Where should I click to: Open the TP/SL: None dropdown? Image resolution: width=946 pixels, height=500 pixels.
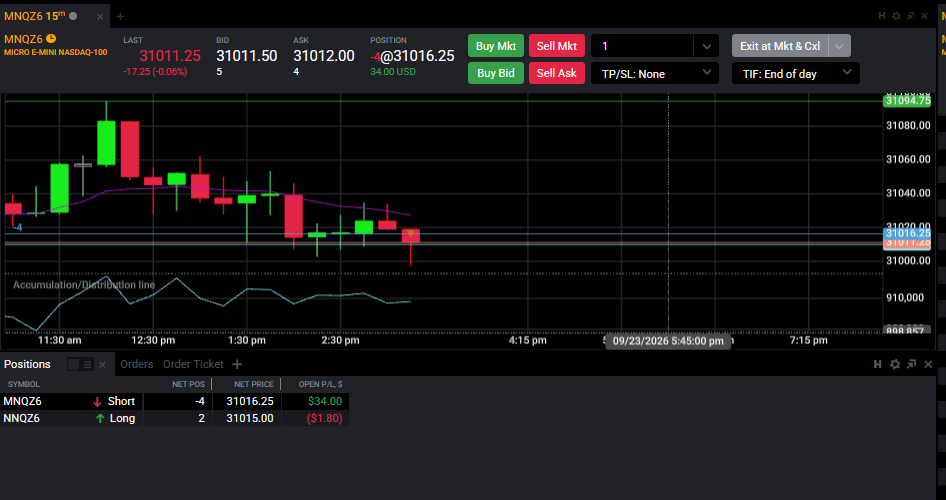coord(655,74)
